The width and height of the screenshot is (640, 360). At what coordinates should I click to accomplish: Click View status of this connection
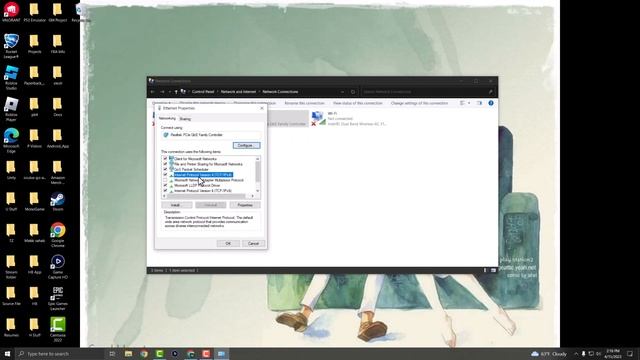point(358,103)
